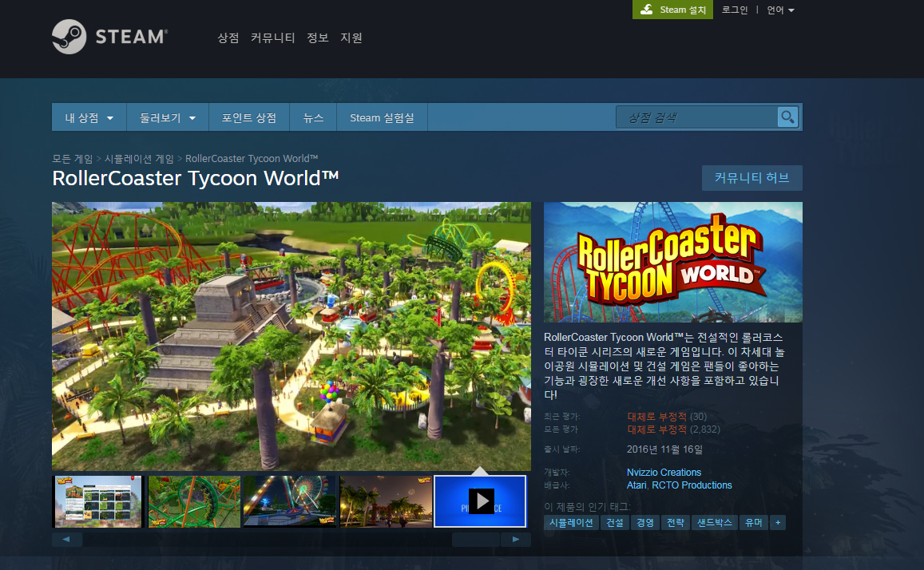Click the main park screenshot image
Image resolution: width=924 pixels, height=570 pixels.
291,336
